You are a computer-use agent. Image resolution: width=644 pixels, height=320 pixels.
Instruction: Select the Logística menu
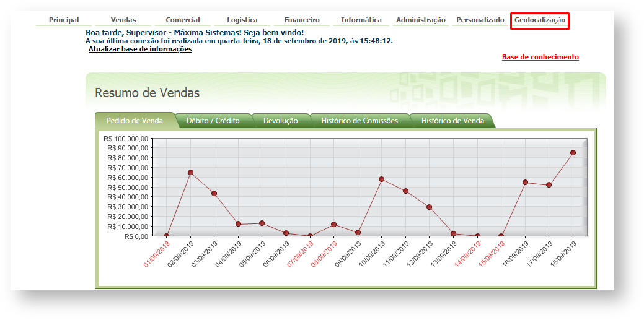(242, 20)
